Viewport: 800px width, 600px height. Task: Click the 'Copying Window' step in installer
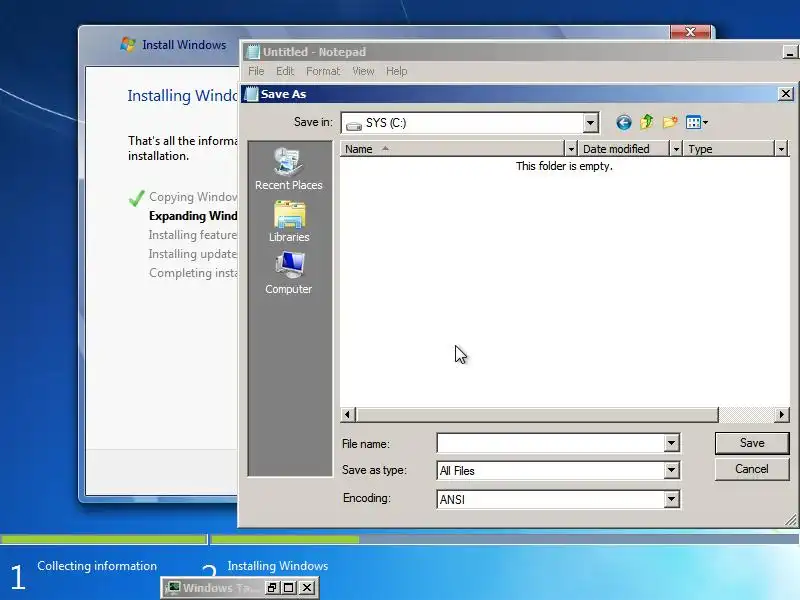193,197
